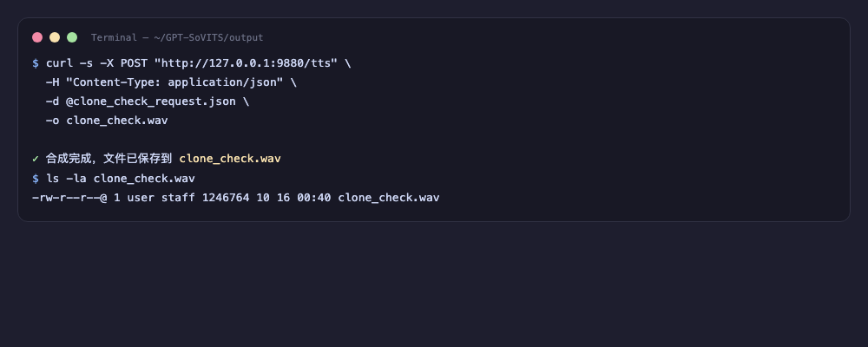Image resolution: width=868 pixels, height=347 pixels.
Task: Click the user staff owner text
Action: pyautogui.click(x=161, y=198)
